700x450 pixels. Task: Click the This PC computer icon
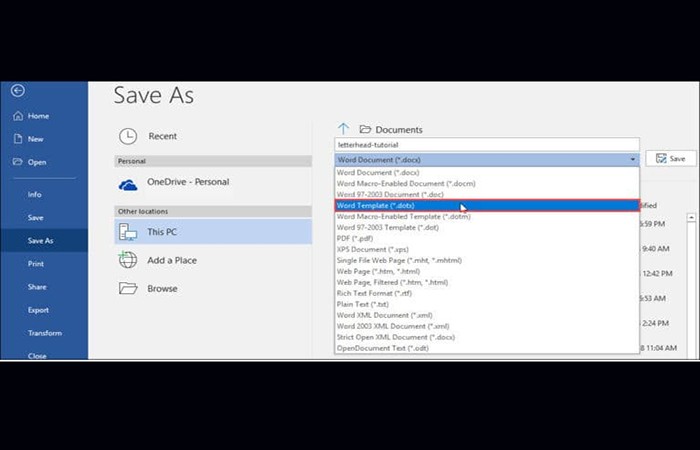point(128,232)
